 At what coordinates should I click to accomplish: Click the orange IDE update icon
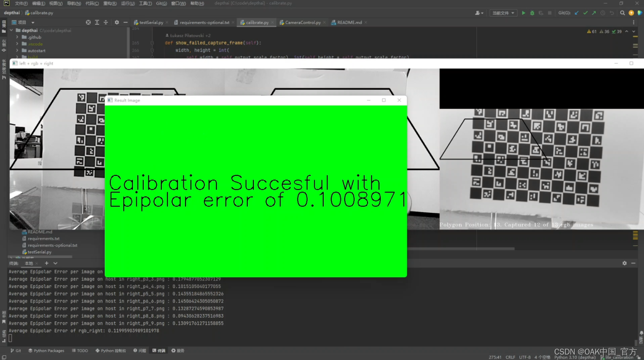(x=631, y=13)
